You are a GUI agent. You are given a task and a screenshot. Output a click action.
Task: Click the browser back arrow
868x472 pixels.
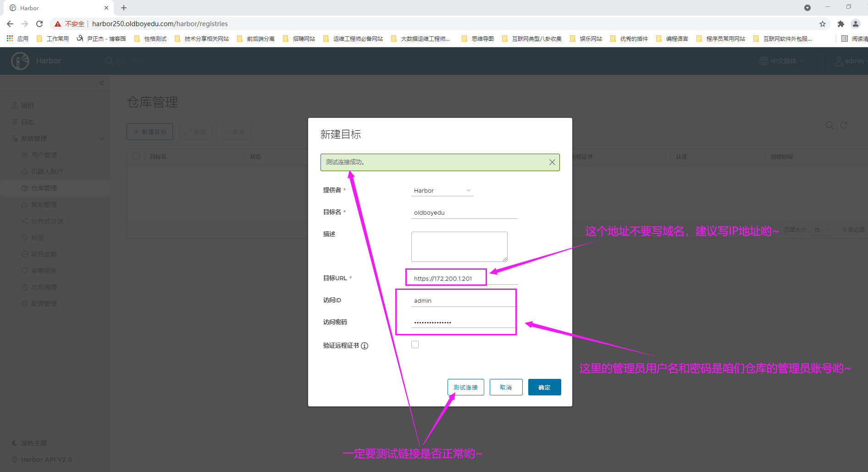(10, 24)
